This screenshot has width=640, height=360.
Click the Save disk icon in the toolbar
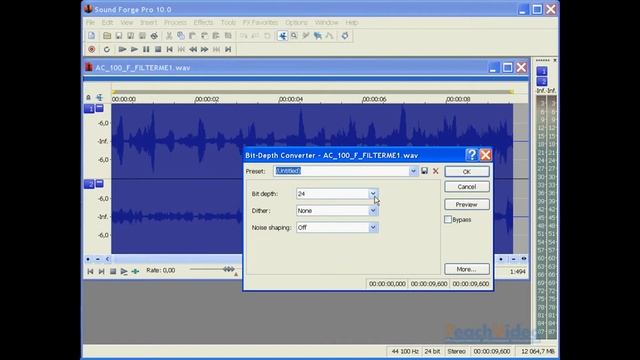[119, 36]
